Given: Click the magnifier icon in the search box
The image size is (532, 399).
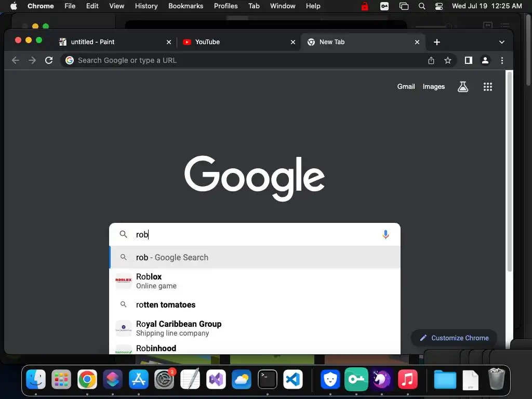Looking at the screenshot, I should (124, 234).
